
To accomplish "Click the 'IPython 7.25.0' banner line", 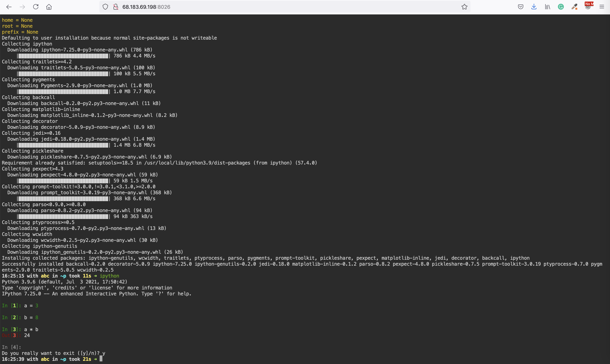I will pos(96,294).
